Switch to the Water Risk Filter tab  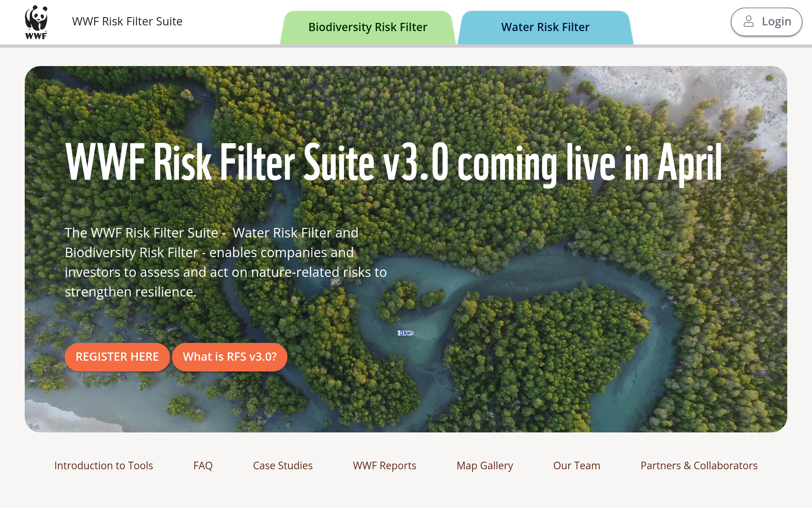pyautogui.click(x=545, y=28)
